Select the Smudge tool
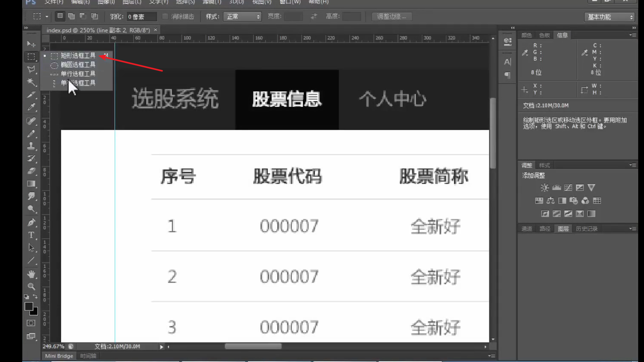The height and width of the screenshot is (362, 644). pos(31,196)
